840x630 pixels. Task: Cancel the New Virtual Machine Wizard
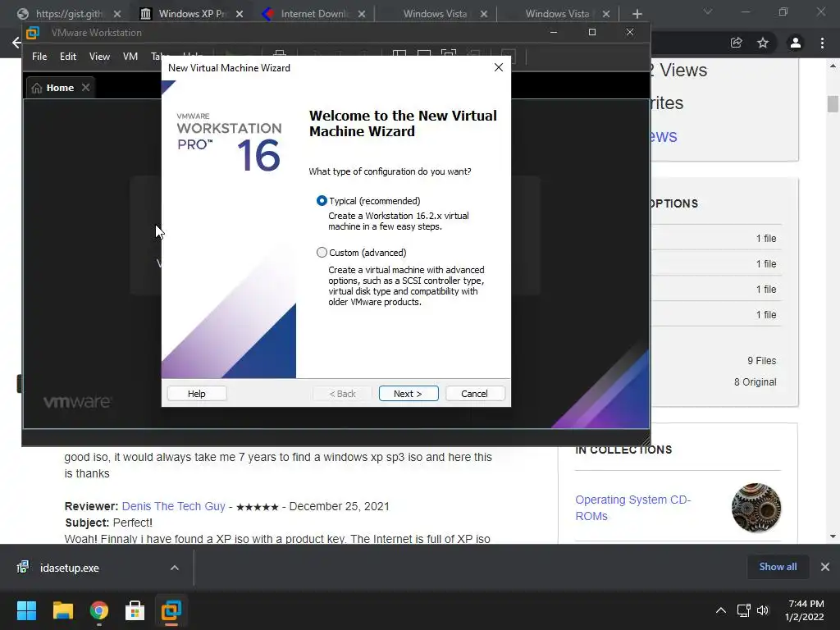[x=474, y=393]
